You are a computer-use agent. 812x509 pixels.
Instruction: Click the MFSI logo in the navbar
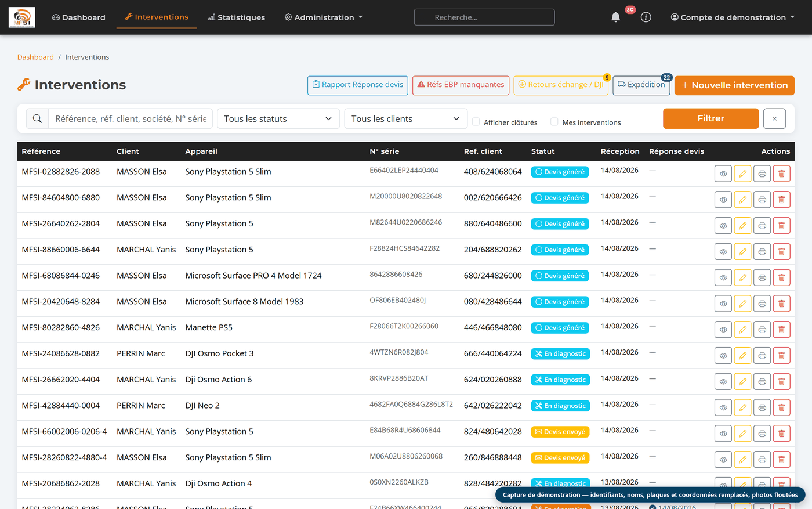coord(22,17)
